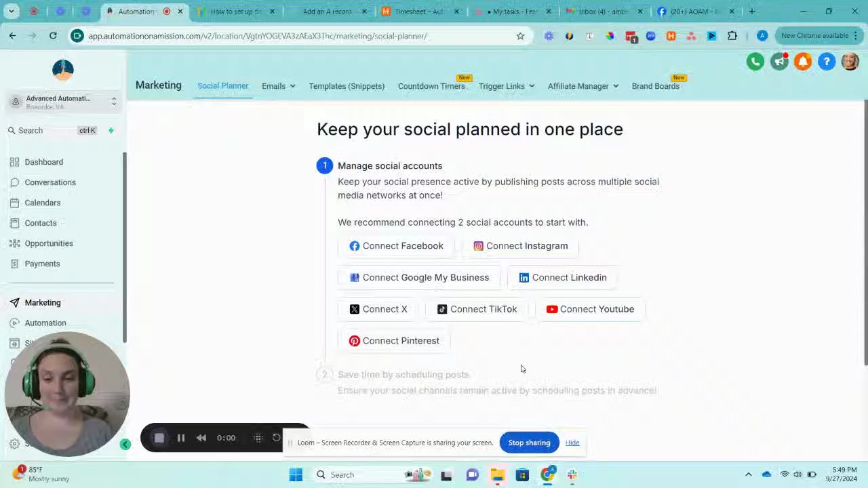Click Connect X button
This screenshot has height=488, width=868.
378,309
